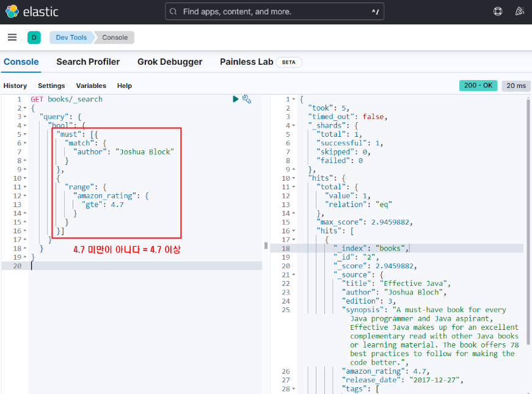Open the Variables panel
This screenshot has height=394, width=532.
(x=91, y=86)
